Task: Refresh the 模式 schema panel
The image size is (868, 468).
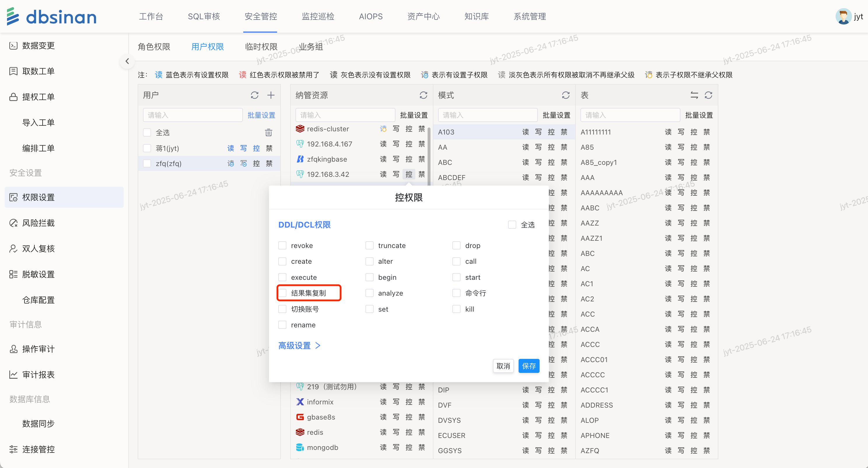Action: click(566, 95)
